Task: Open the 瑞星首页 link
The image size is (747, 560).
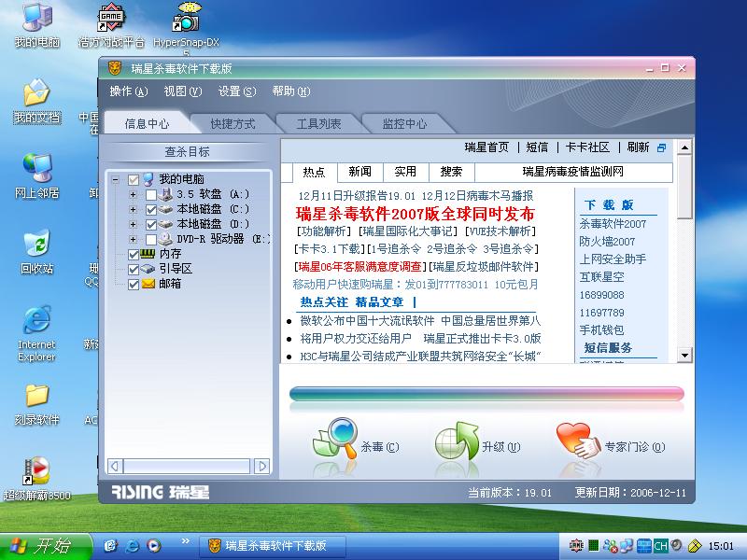Action: [486, 147]
